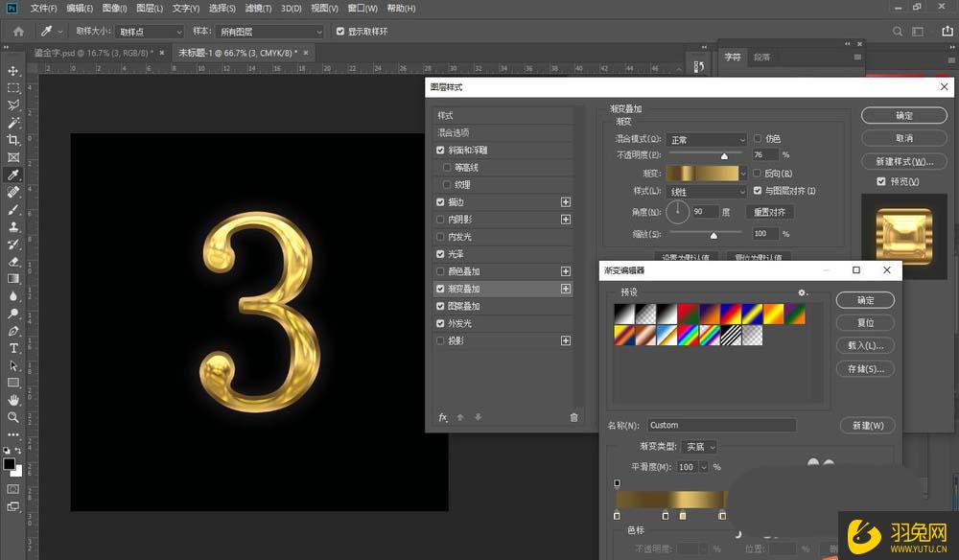Open gradient presets gear menu
Viewport: 959px width, 560px height.
[803, 292]
